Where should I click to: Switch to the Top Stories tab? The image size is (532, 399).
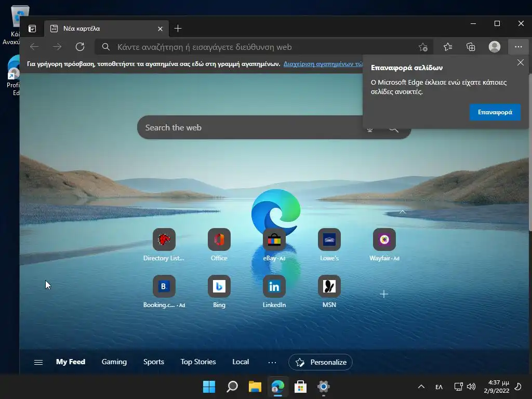pyautogui.click(x=198, y=362)
